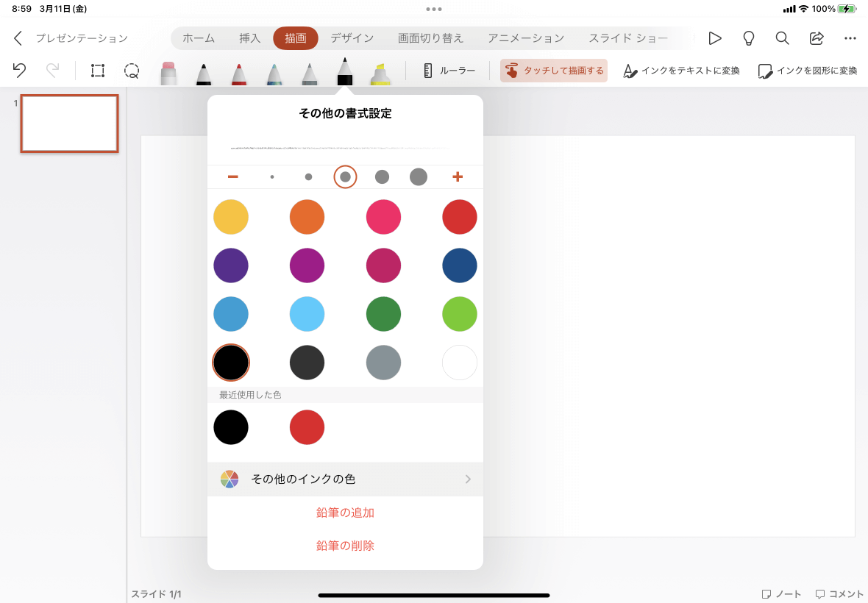Image resolution: width=868 pixels, height=603 pixels.
Task: Choose the eraser tool
Action: tap(168, 73)
